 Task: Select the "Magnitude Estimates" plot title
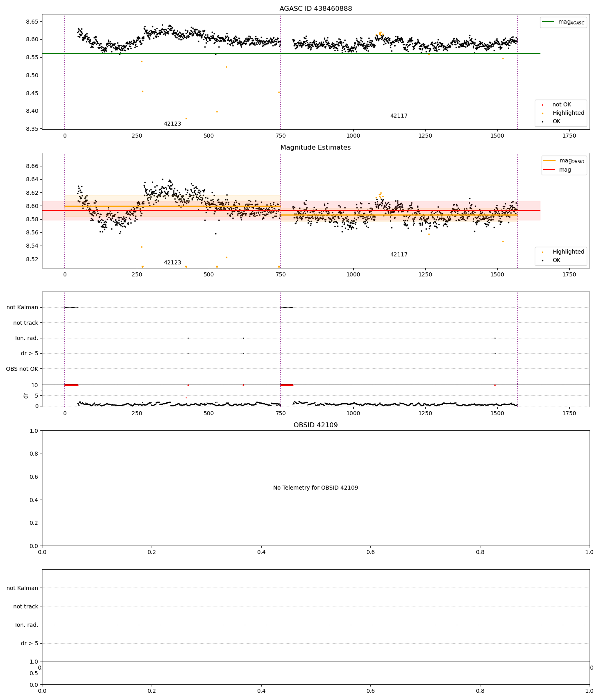(x=316, y=148)
